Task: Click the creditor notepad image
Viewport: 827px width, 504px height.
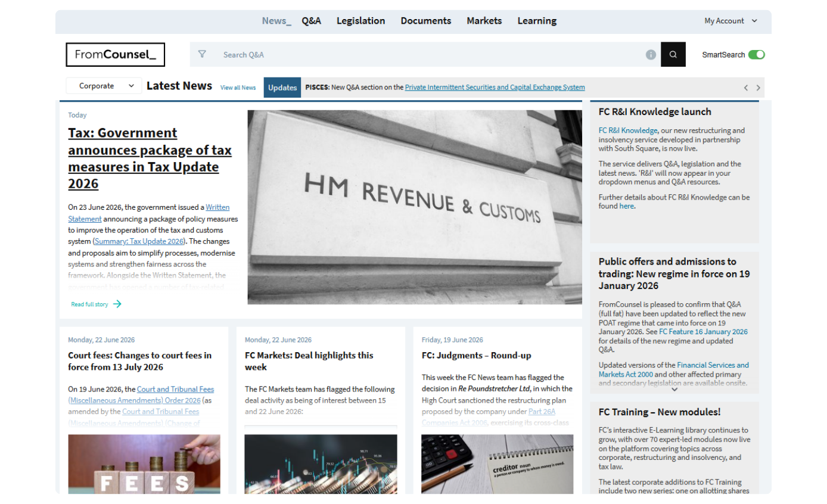Action: point(498,464)
